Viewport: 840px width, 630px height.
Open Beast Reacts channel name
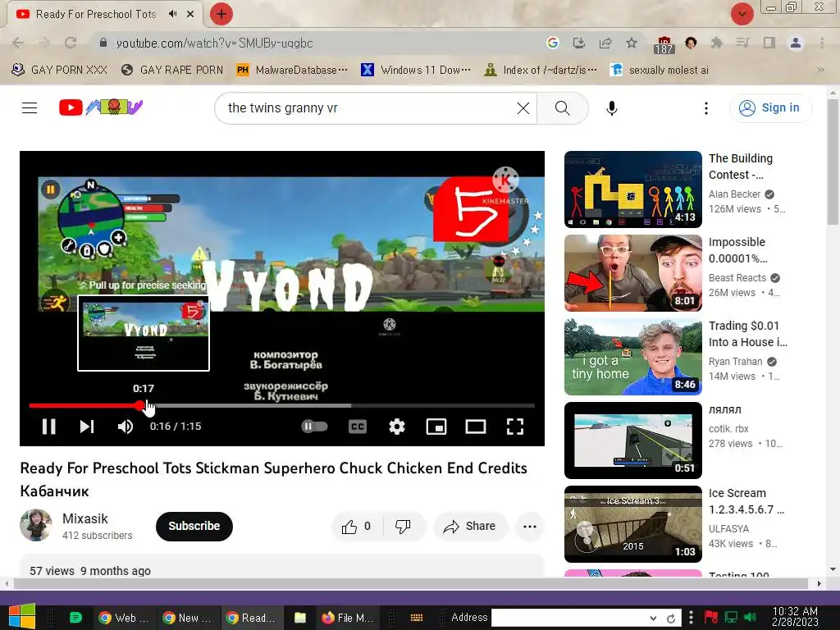point(737,277)
